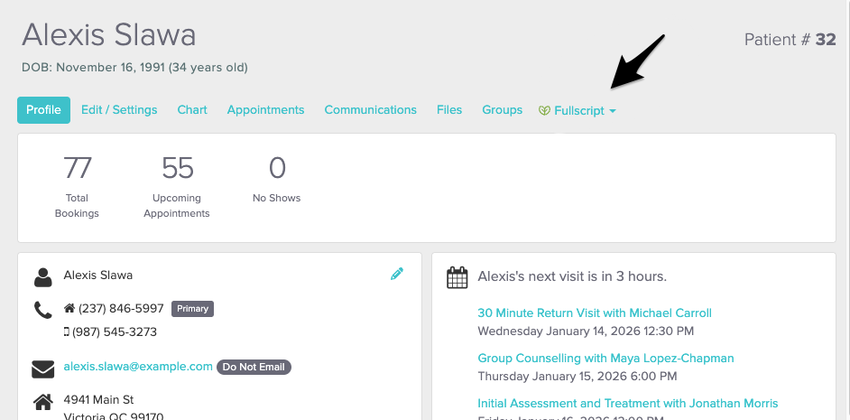This screenshot has height=420, width=850.
Task: Select the Profile tab
Action: pyautogui.click(x=43, y=110)
